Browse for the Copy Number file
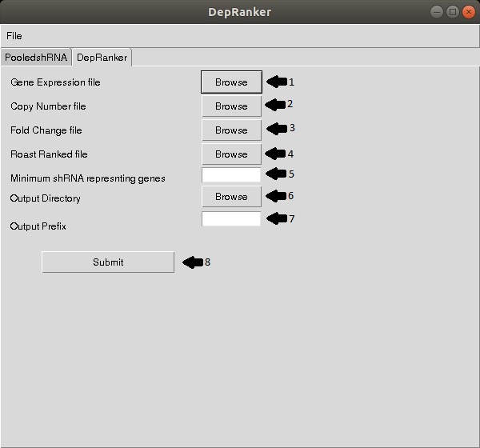This screenshot has width=480, height=448. pos(231,106)
